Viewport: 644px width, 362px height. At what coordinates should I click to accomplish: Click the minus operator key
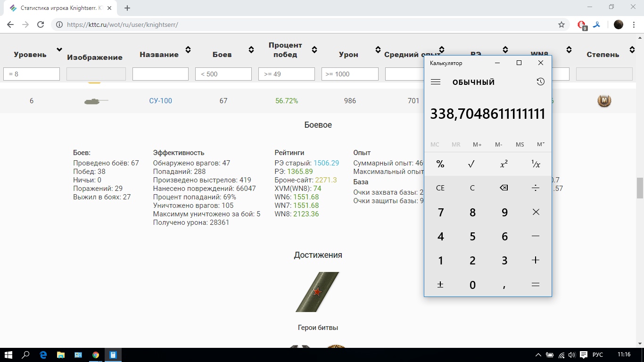point(536,236)
